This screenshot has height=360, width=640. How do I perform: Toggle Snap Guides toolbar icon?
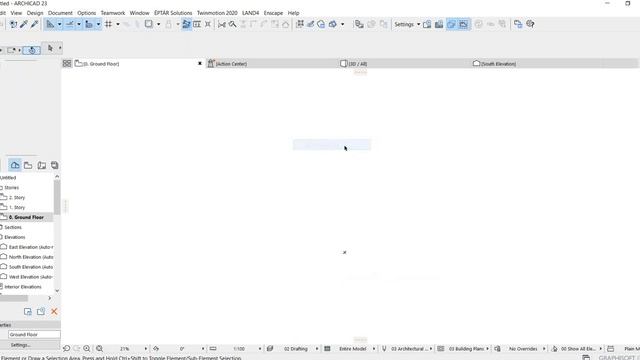70,24
